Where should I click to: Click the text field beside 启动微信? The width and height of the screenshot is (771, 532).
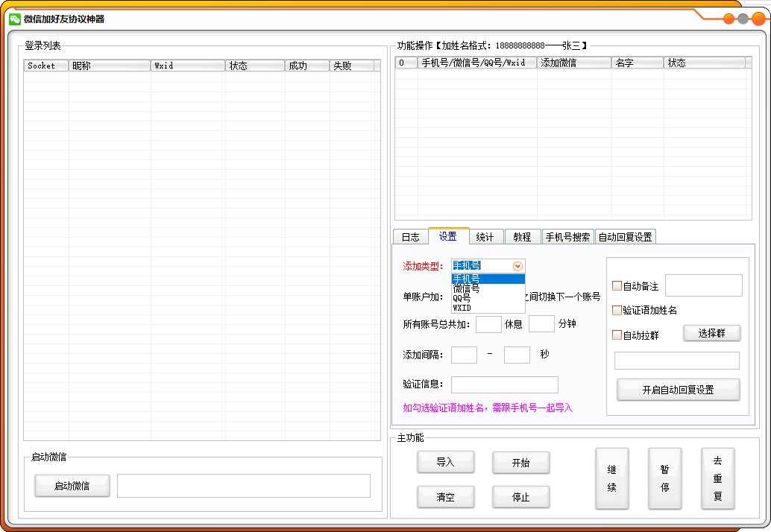[x=243, y=486]
